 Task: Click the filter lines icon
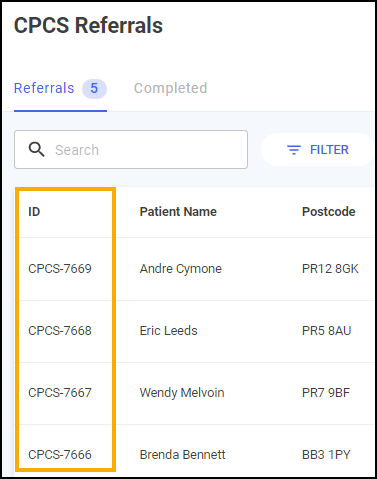tap(294, 150)
